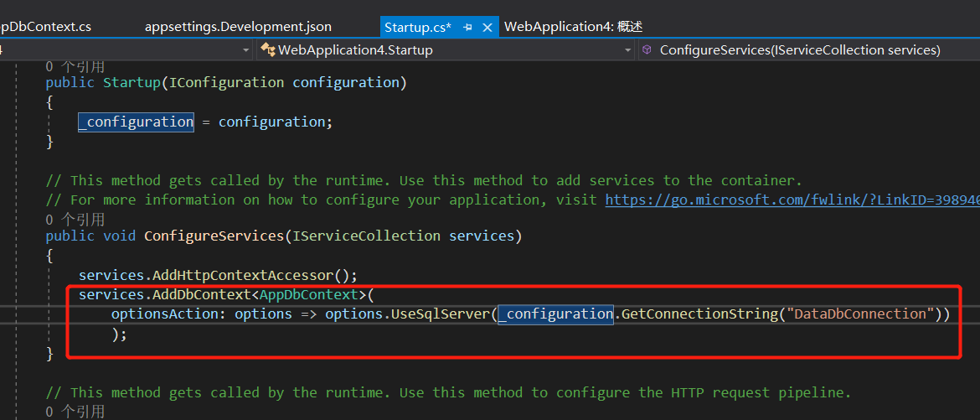Click the AddHttpContextAccessor method call
Screen dimensions: 980x420
point(243,275)
